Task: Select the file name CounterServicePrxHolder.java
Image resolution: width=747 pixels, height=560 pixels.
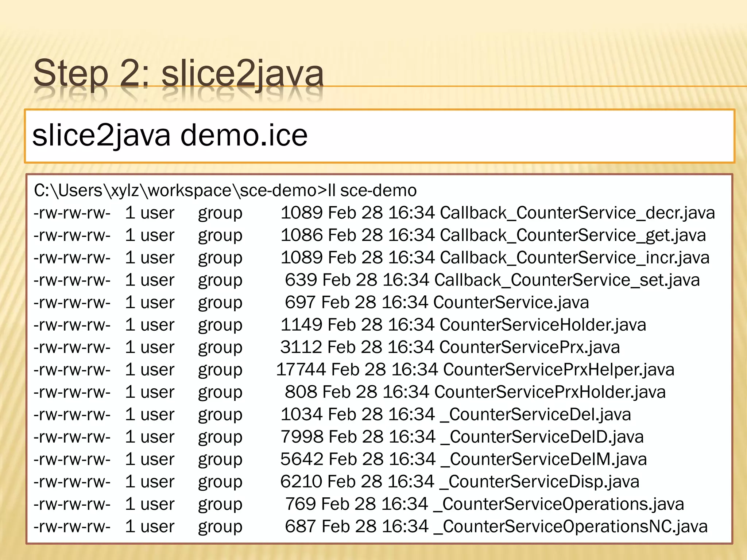Action: pyautogui.click(x=550, y=392)
